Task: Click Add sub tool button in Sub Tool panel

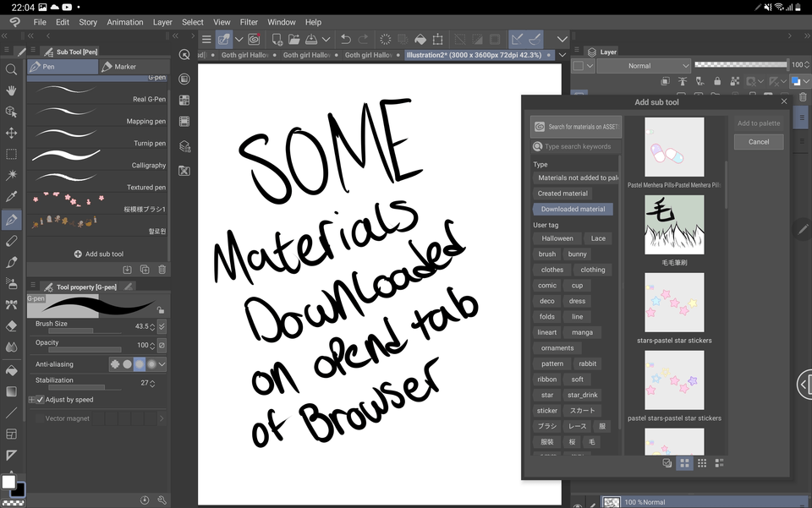Action: (x=98, y=254)
